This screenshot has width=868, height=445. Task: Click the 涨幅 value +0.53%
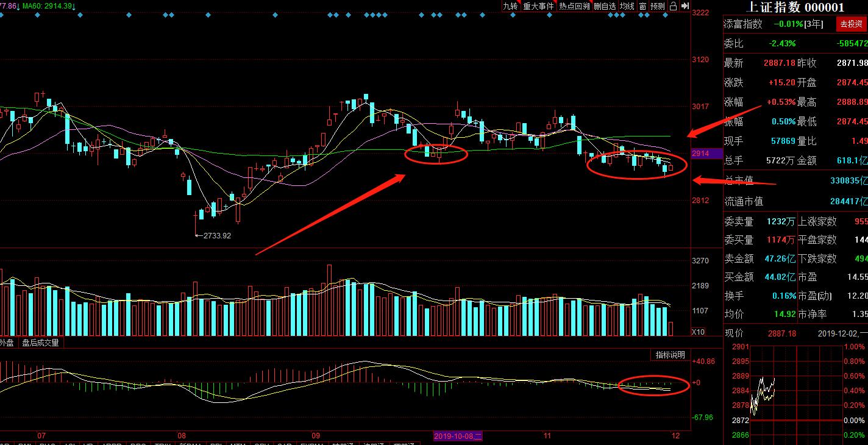point(781,102)
